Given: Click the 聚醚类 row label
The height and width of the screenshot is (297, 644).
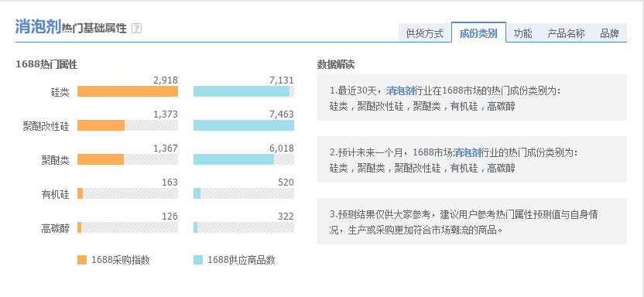Looking at the screenshot, I should pos(56,160).
